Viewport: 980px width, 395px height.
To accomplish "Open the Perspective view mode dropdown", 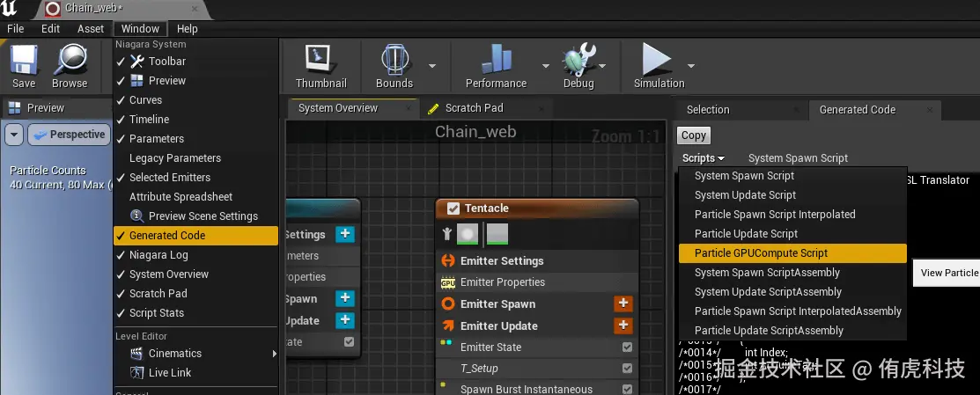I will [69, 135].
